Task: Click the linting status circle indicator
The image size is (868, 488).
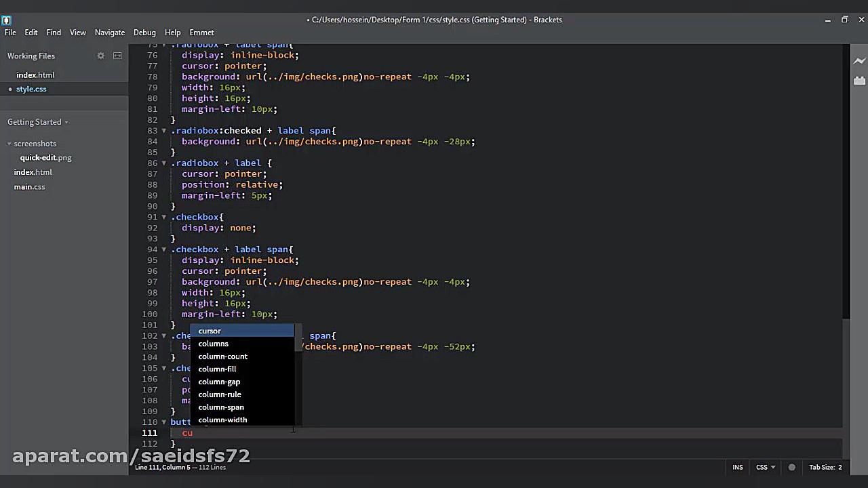Action: (x=791, y=467)
